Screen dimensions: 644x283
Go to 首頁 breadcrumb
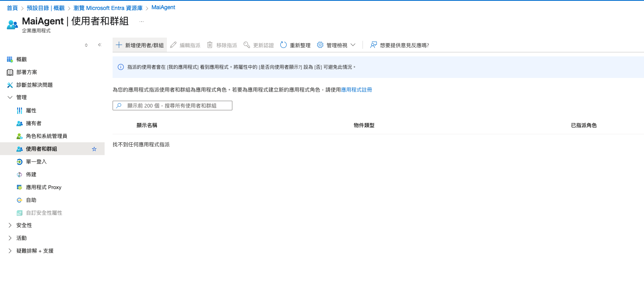point(12,8)
